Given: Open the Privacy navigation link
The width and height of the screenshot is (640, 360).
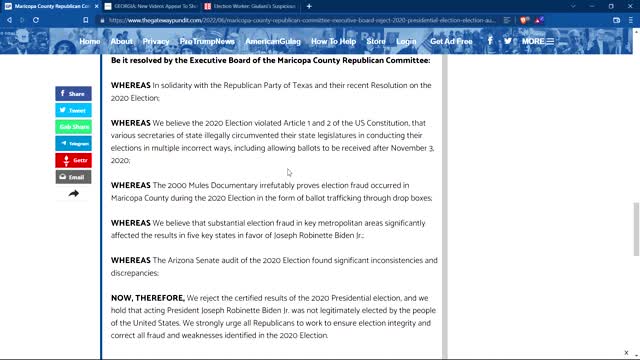Looking at the screenshot, I should [x=156, y=41].
